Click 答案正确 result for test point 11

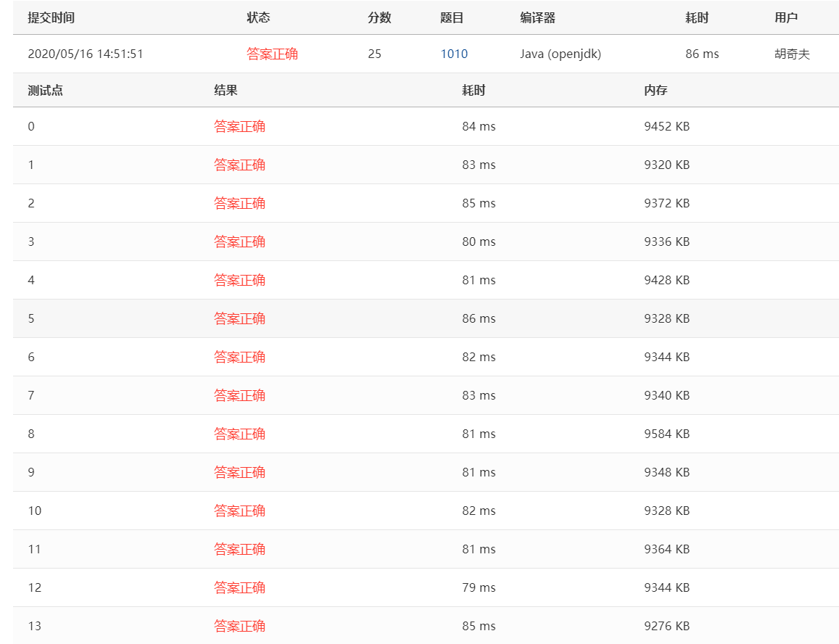[x=239, y=549]
